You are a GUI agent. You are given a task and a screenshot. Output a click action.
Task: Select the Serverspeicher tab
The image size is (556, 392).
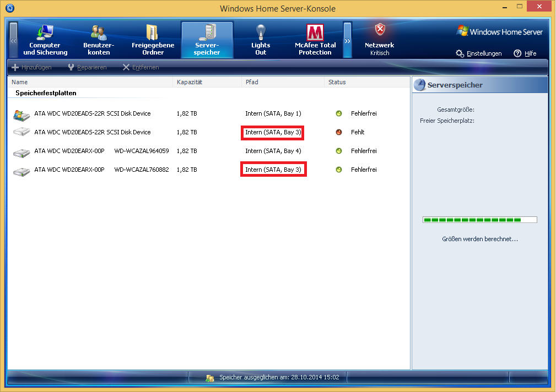[x=207, y=40]
